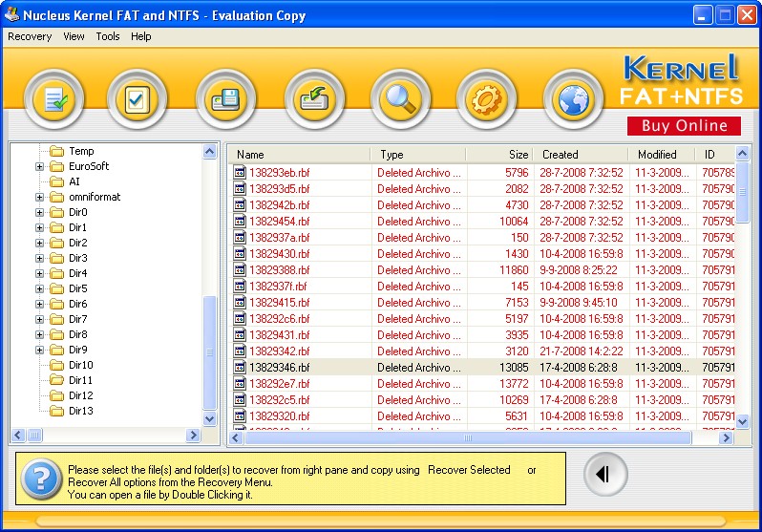Open the Recovery menu

coord(30,36)
